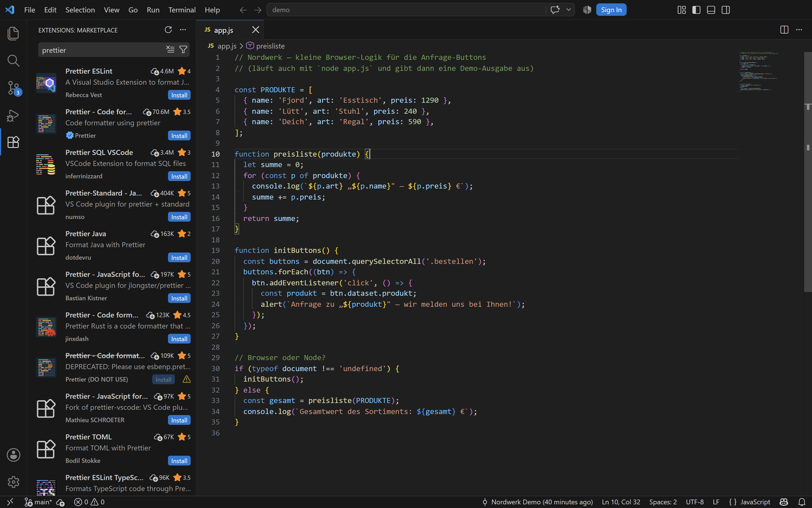The width and height of the screenshot is (812, 508).
Task: Change indentation via Spaces: 2
Action: point(663,502)
